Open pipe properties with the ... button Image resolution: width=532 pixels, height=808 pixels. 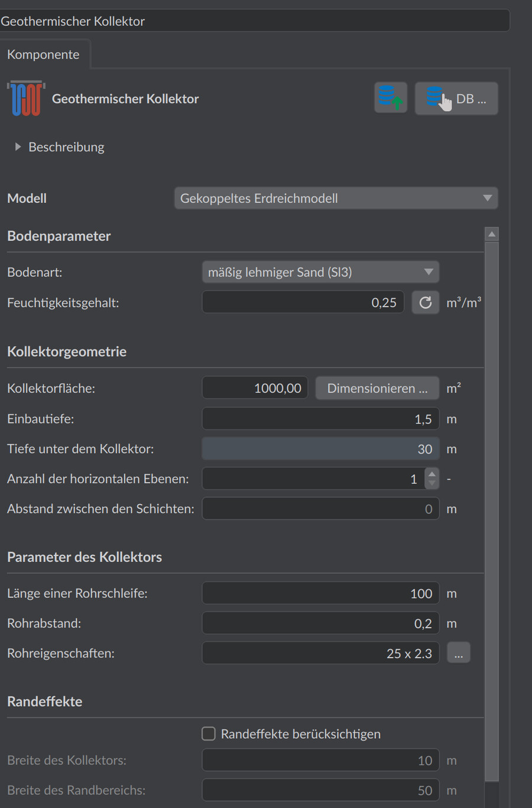459,653
